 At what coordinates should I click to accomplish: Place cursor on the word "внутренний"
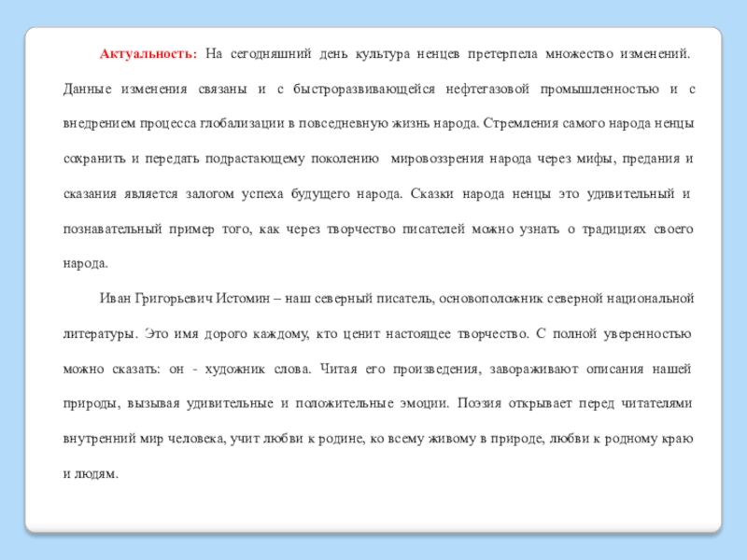coord(97,438)
